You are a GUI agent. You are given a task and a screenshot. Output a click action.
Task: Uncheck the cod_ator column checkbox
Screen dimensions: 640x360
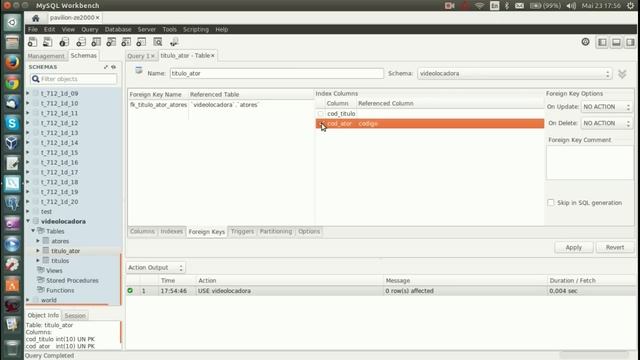click(321, 124)
